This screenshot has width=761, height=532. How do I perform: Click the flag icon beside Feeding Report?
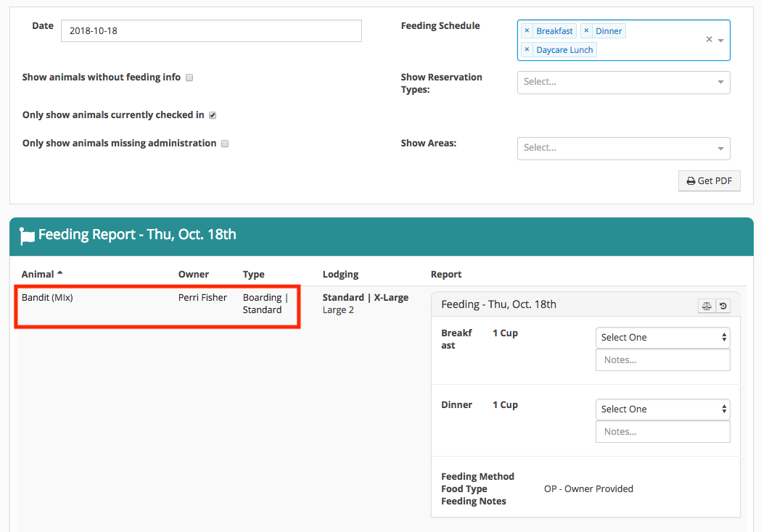click(x=27, y=236)
